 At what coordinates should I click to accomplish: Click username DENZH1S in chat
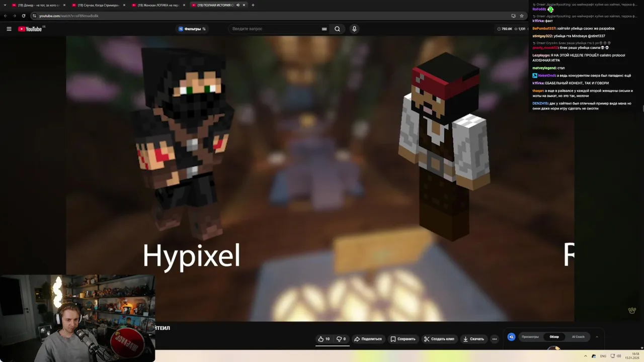[x=540, y=104]
